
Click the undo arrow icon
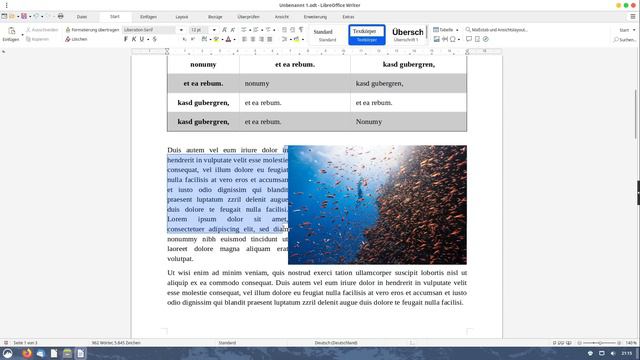coord(36,16)
